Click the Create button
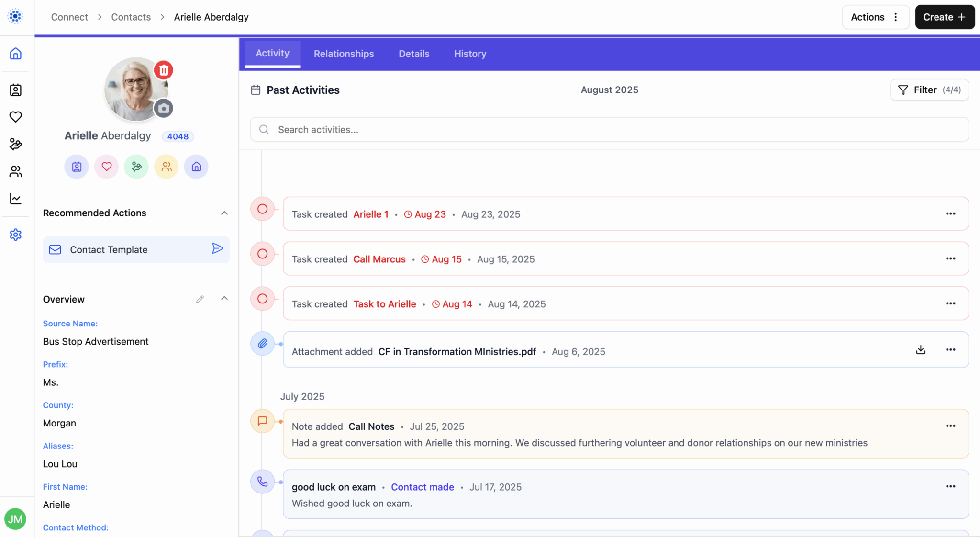Image resolution: width=980 pixels, height=538 pixels. click(x=944, y=17)
